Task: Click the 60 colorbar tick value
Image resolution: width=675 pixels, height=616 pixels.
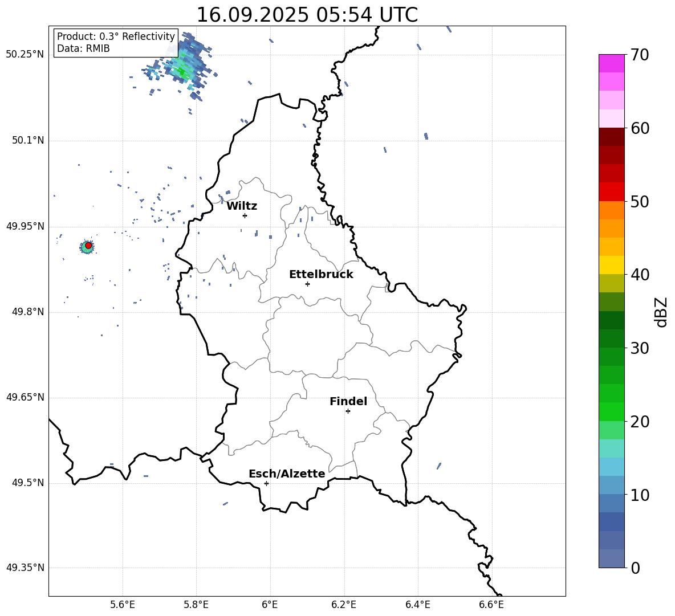Action: coord(640,128)
